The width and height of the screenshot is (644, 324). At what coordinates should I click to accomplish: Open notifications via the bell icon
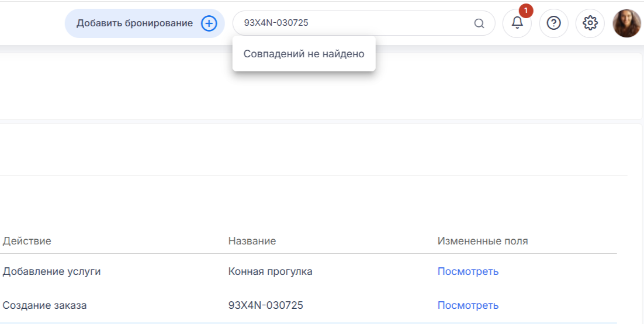517,23
